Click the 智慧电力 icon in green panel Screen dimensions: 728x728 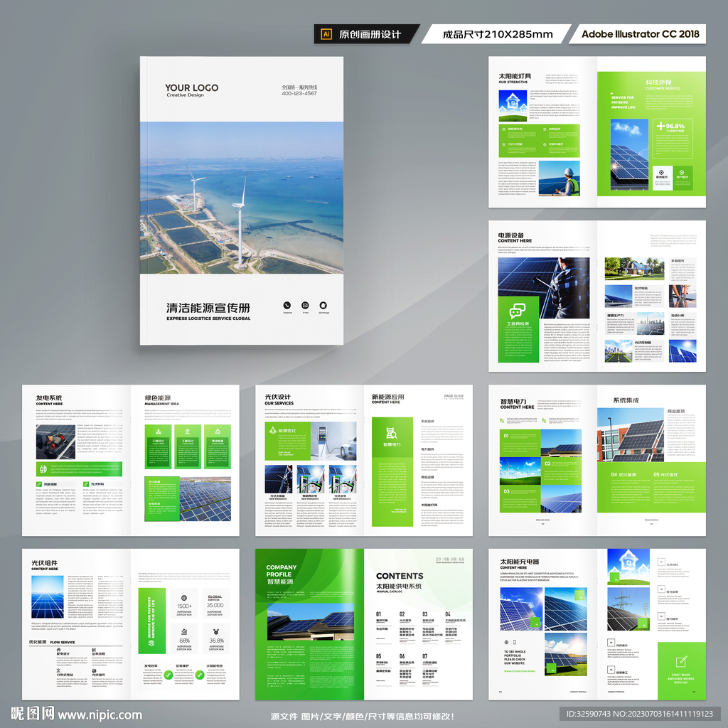click(392, 433)
